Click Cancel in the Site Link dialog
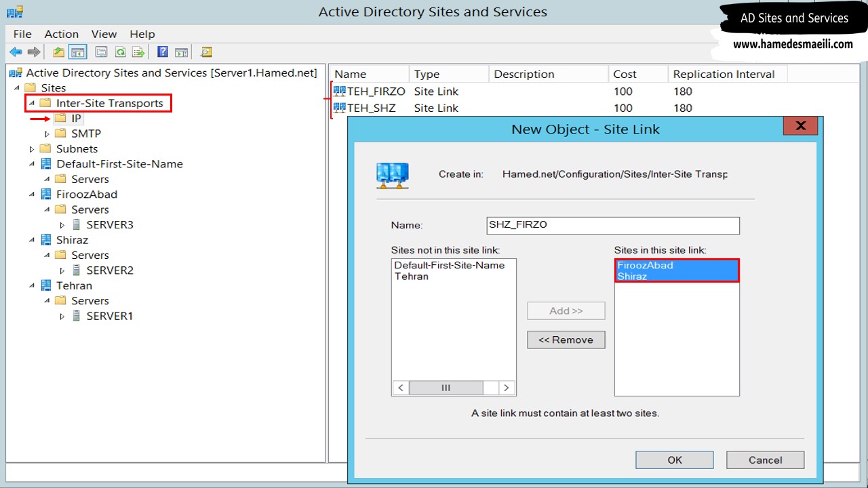 (765, 460)
